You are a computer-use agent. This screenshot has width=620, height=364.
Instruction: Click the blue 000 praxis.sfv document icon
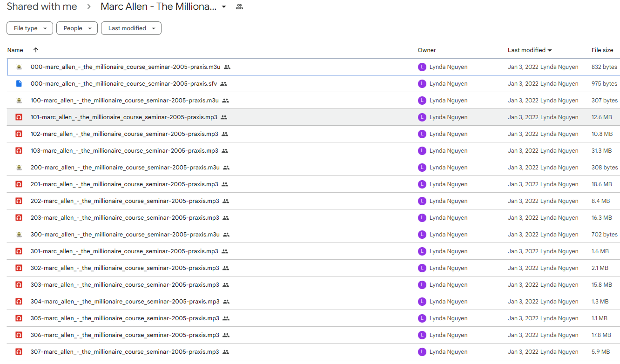[19, 84]
